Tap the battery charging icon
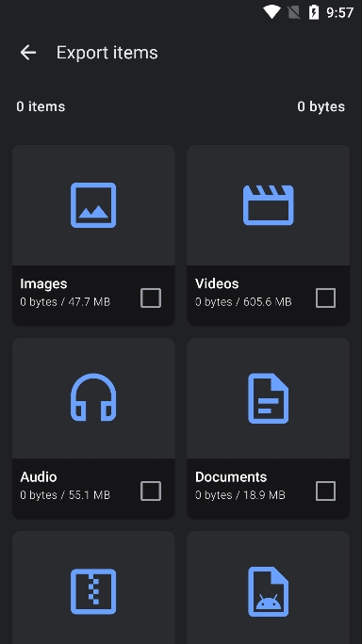This screenshot has height=644, width=362. [x=314, y=12]
